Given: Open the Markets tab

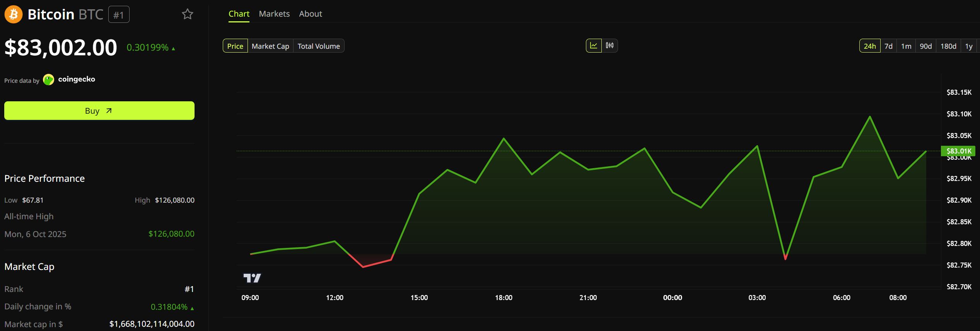Looking at the screenshot, I should click(274, 14).
